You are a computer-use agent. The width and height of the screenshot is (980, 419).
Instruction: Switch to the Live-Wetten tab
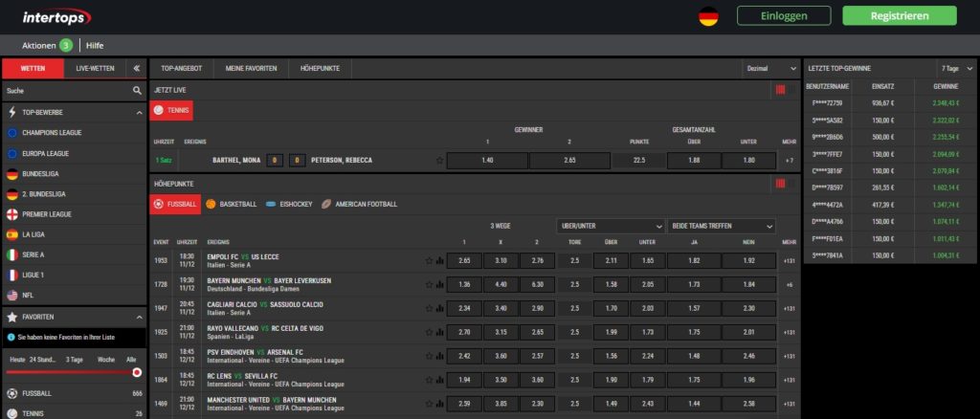click(95, 69)
